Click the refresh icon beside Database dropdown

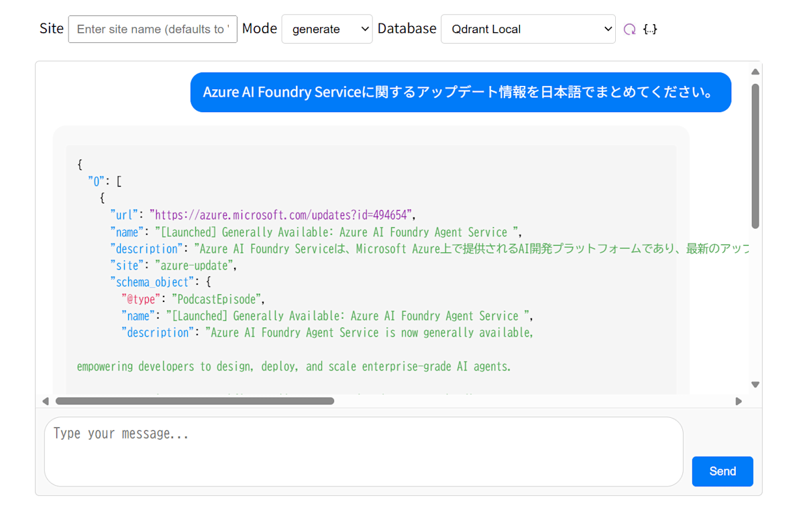tap(629, 29)
